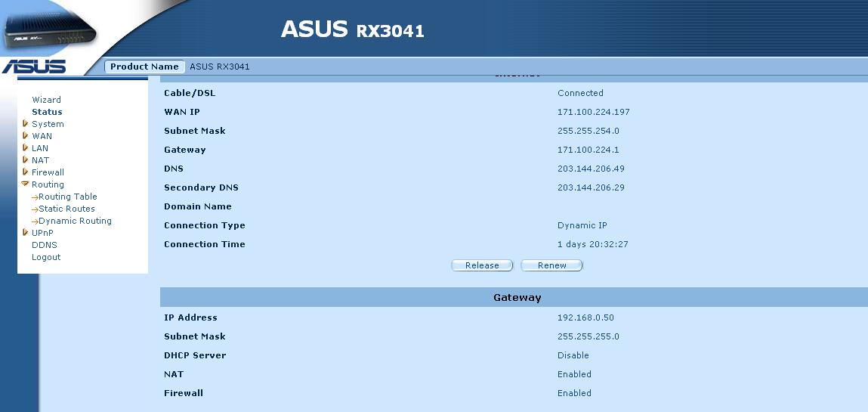Open the Wizard page
Image resolution: width=868 pixels, height=412 pixels.
tap(47, 100)
